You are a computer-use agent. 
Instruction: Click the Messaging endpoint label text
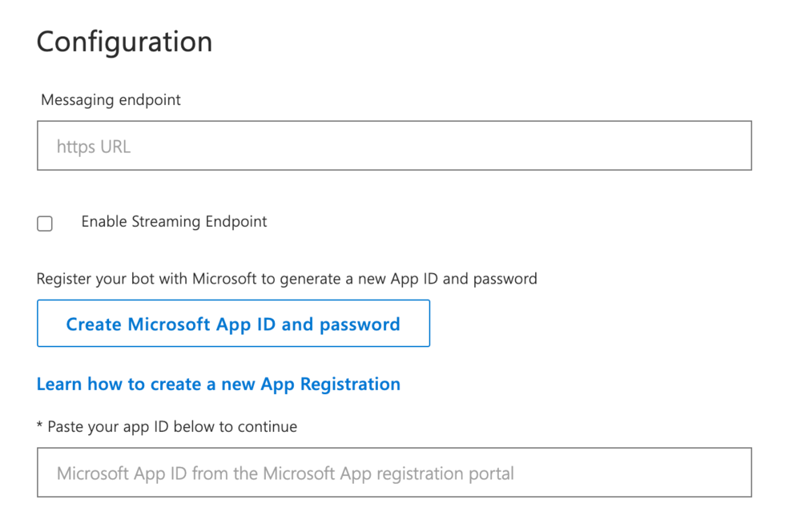tap(111, 100)
